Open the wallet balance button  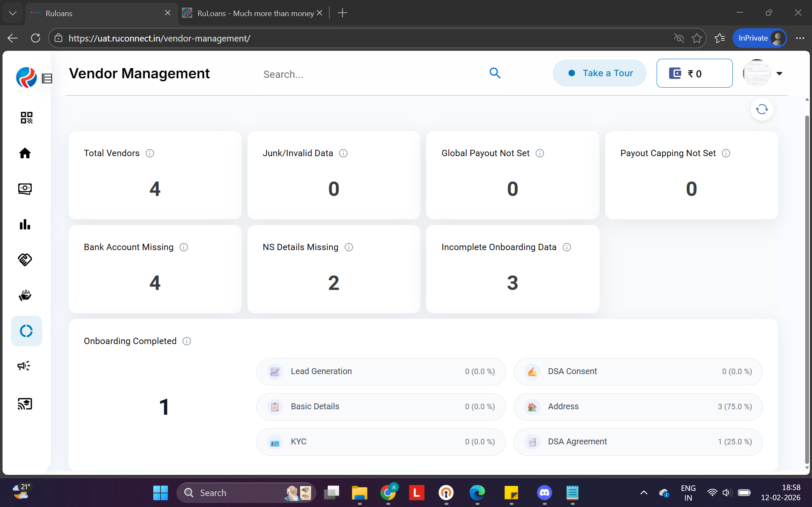694,73
